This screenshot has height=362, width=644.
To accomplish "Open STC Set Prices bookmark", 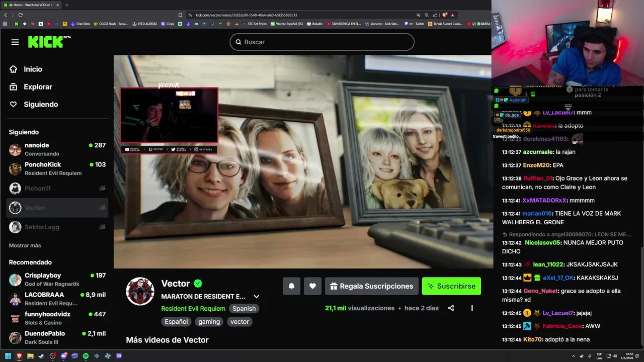I will [255, 24].
